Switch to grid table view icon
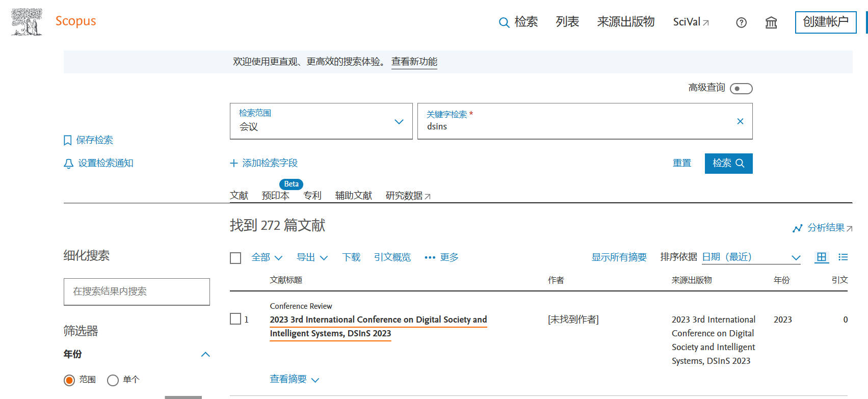The image size is (868, 399). point(821,257)
